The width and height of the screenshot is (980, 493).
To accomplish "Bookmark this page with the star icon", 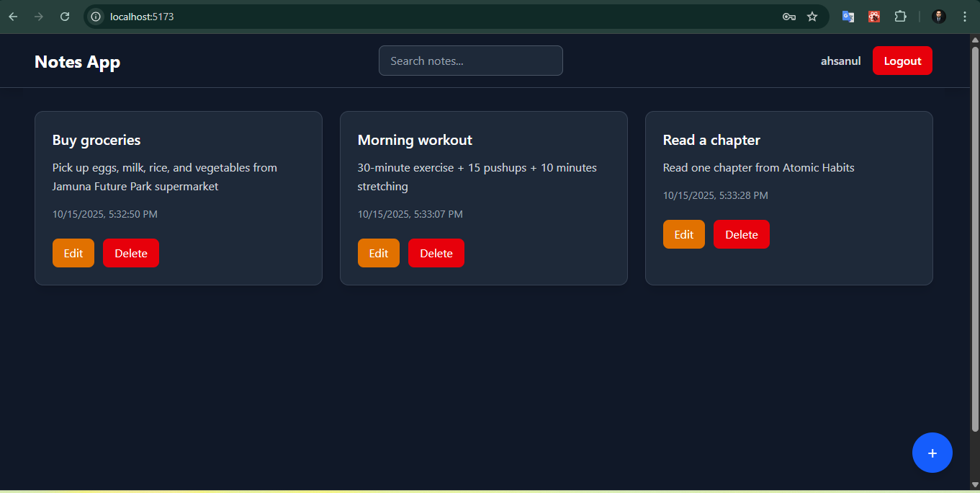I will pos(812,17).
